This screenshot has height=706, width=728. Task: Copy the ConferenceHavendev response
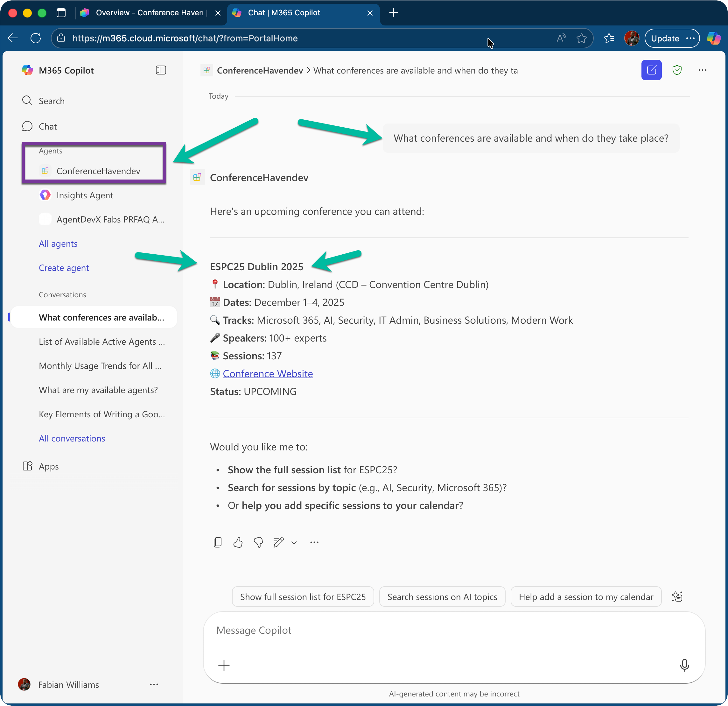(x=218, y=542)
